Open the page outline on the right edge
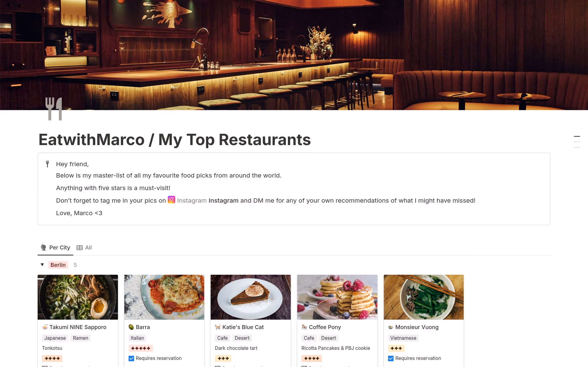Image resolution: width=588 pixels, height=367 pixels. point(577,142)
